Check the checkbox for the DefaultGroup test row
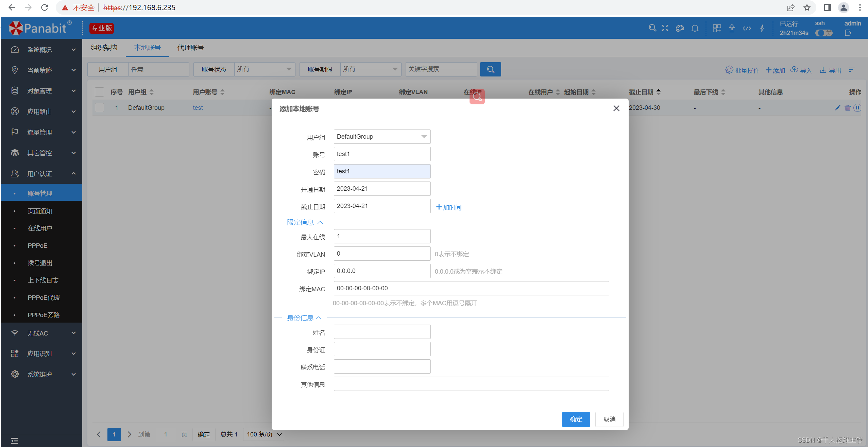This screenshot has height=447, width=868. [x=99, y=108]
